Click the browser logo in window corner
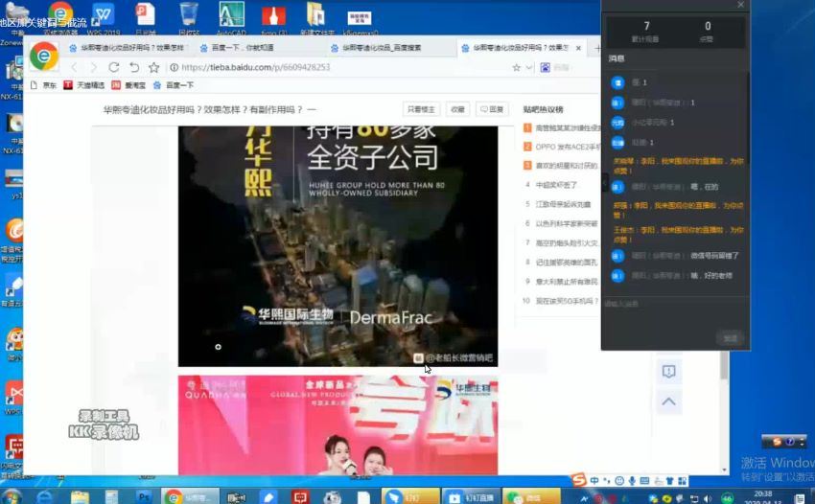This screenshot has width=815, height=504. (x=44, y=56)
